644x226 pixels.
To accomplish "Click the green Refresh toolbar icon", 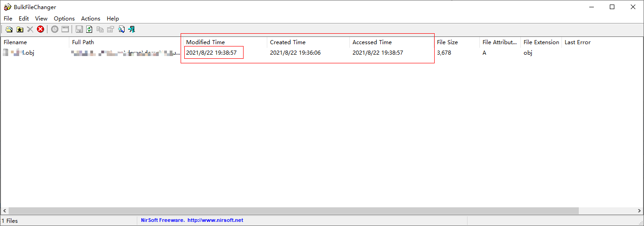I will [x=89, y=29].
